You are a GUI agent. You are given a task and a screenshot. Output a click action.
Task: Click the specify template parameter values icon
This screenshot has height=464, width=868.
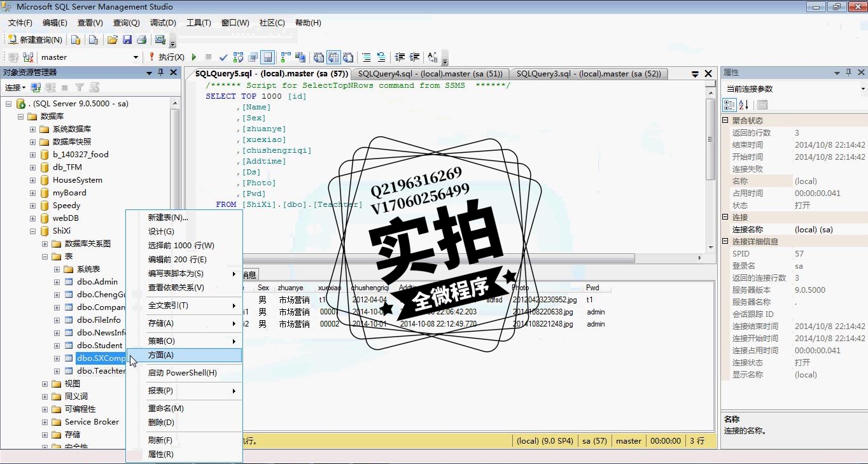point(433,57)
